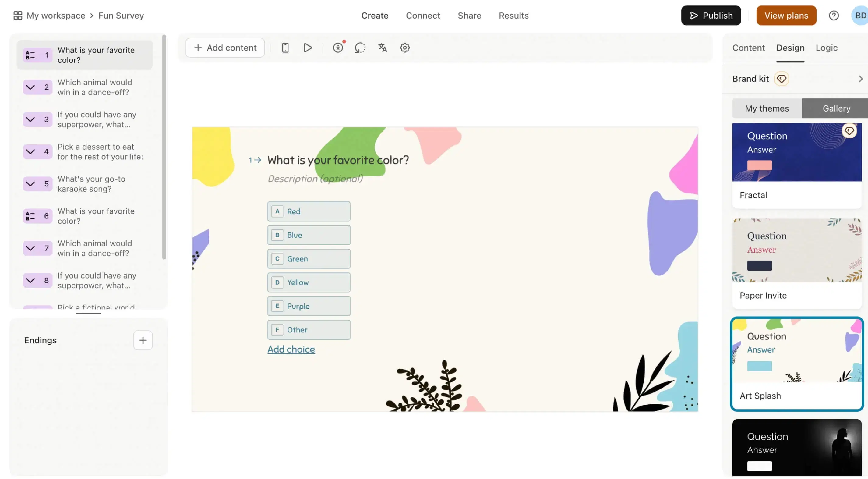The width and height of the screenshot is (868, 479).
Task: Select Gallery themes toggle
Action: click(835, 108)
